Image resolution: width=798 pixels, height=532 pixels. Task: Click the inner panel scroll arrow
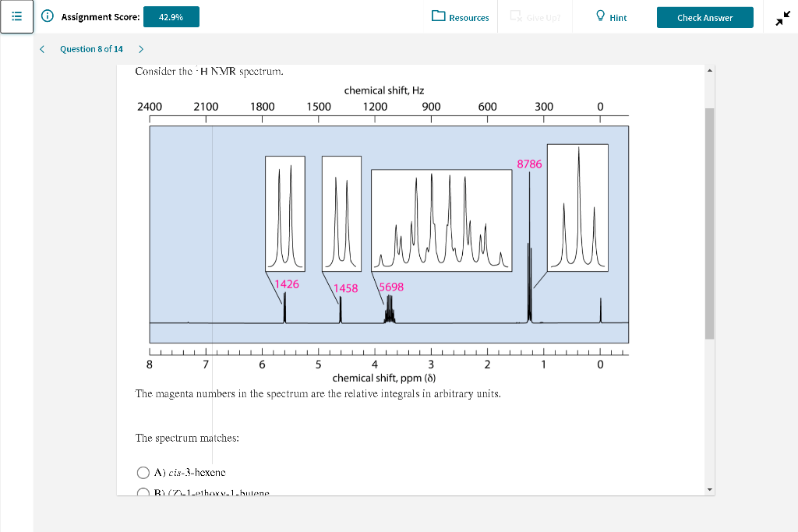708,69
